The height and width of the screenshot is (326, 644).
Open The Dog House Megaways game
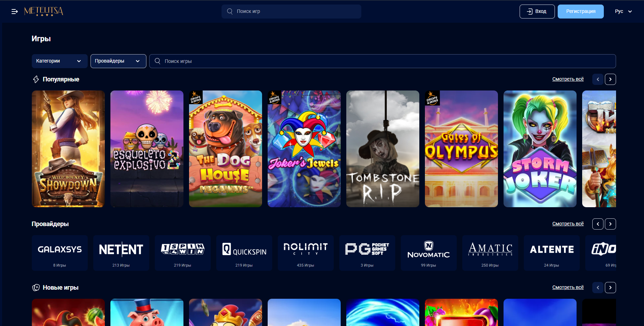pyautogui.click(x=225, y=149)
